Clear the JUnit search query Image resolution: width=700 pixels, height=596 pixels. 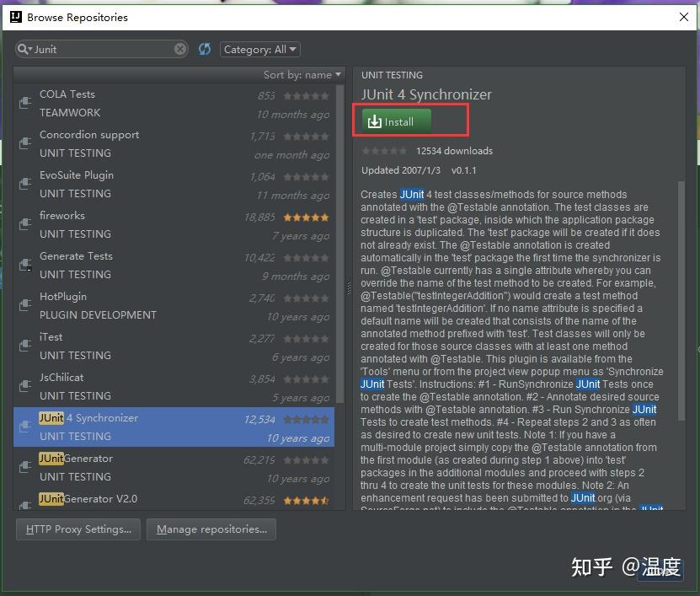(179, 48)
